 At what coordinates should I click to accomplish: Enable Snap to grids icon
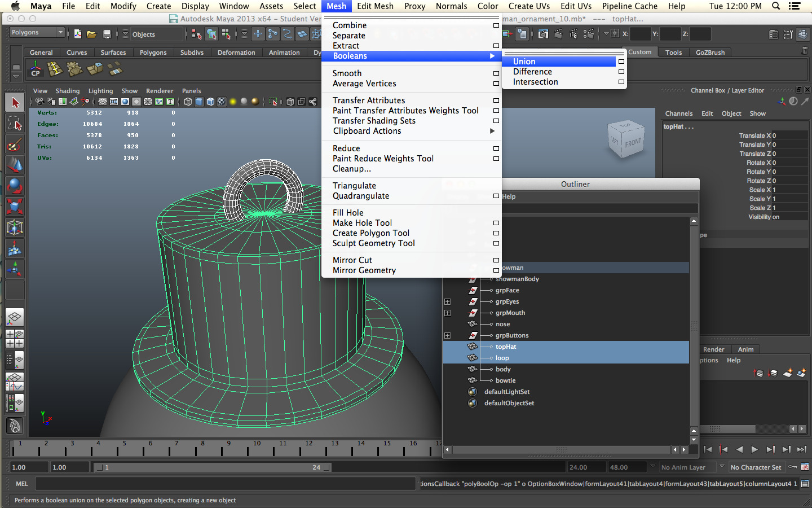click(258, 34)
